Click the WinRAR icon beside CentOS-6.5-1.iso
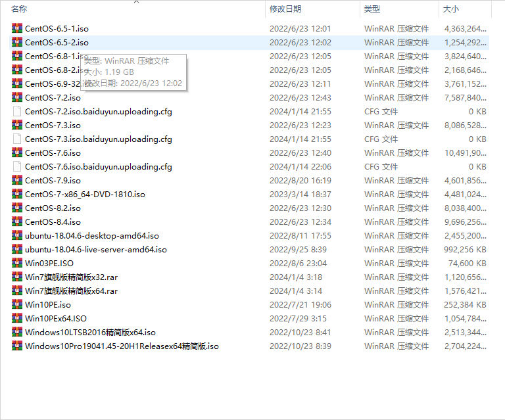Image resolution: width=505 pixels, height=420 pixels. click(17, 28)
